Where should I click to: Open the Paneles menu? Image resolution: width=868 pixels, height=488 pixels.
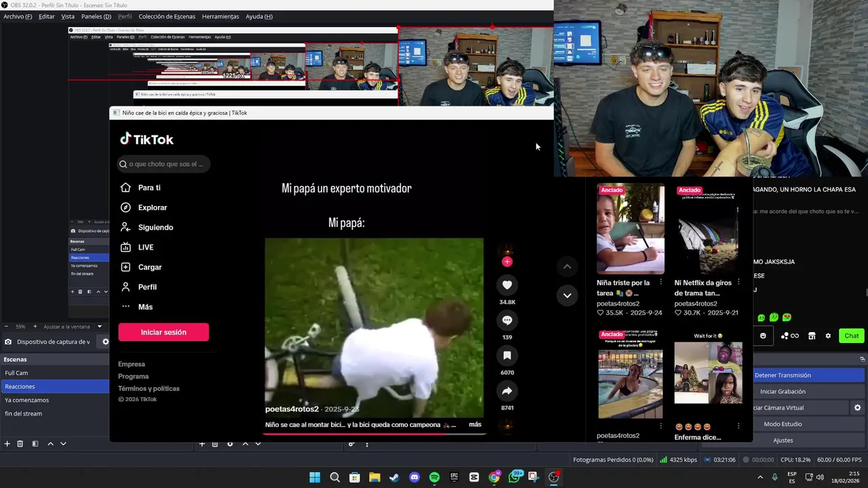[x=96, y=16]
